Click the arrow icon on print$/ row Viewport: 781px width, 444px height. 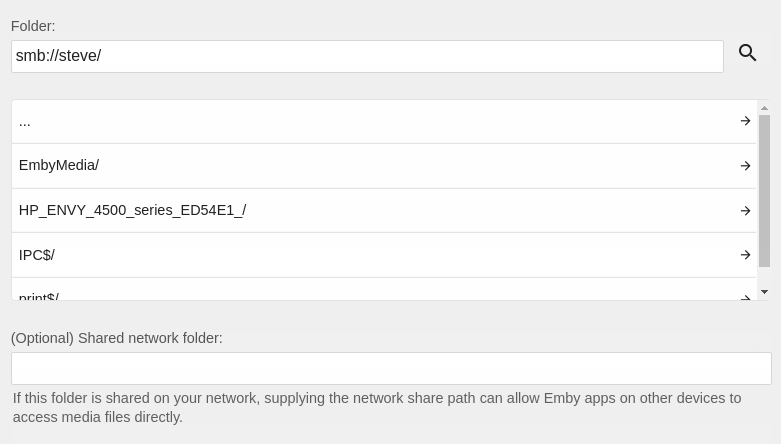click(x=745, y=296)
